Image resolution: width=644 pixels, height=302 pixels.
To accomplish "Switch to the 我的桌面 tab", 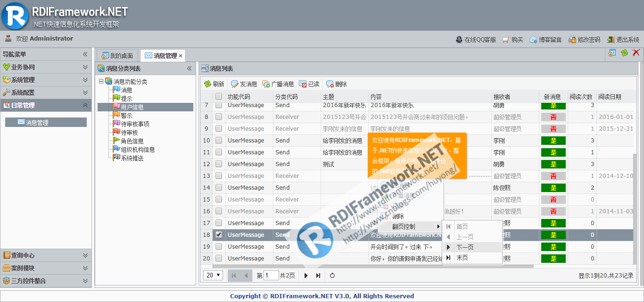I will tap(117, 56).
